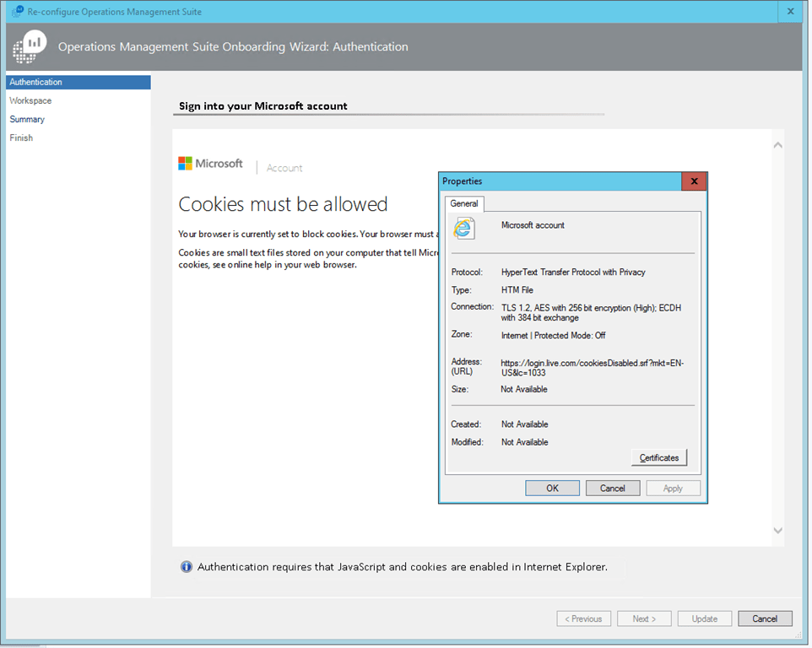Click the scroll down arrow of sign-in pane

778,531
